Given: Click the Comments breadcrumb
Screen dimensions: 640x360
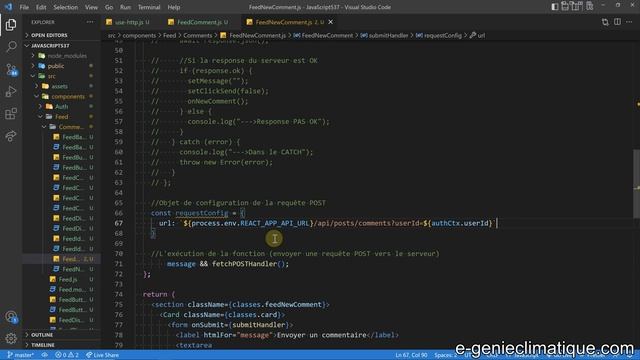Looking at the screenshot, I should tap(198, 36).
